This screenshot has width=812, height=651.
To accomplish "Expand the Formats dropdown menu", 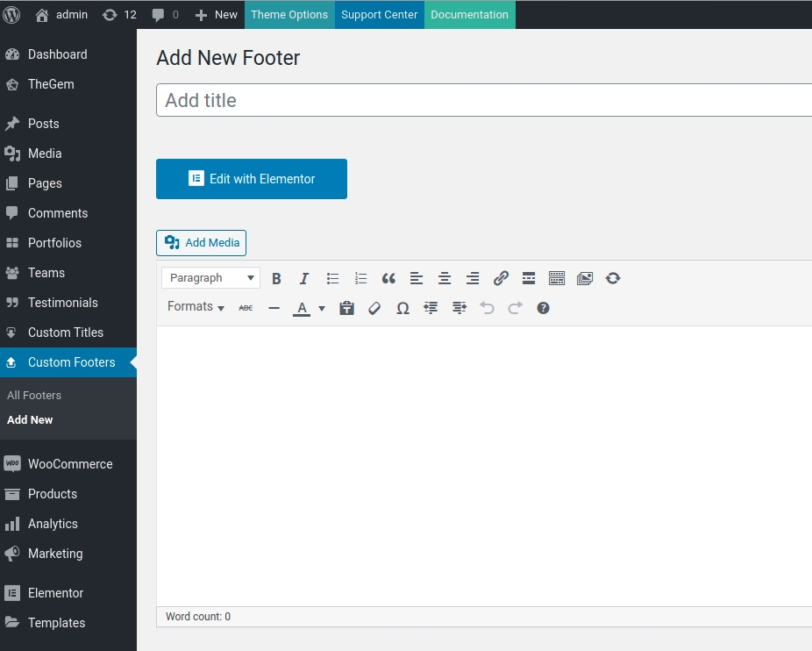I will 196,307.
